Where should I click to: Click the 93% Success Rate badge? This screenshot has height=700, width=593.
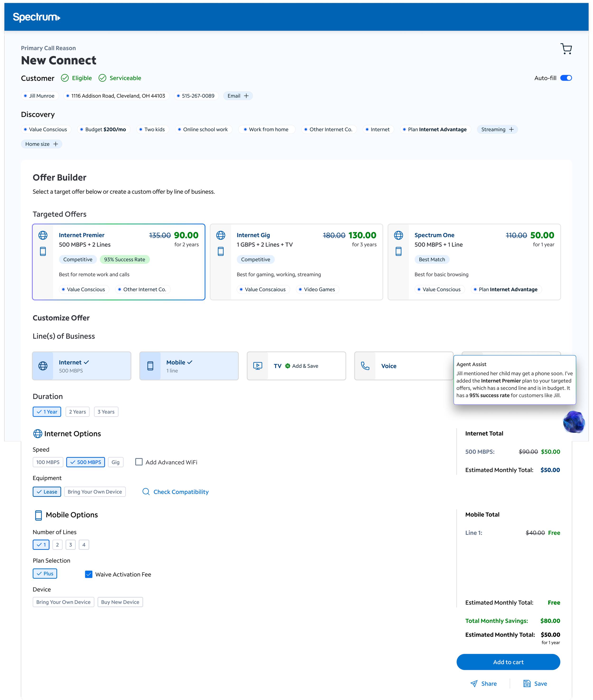pos(125,259)
